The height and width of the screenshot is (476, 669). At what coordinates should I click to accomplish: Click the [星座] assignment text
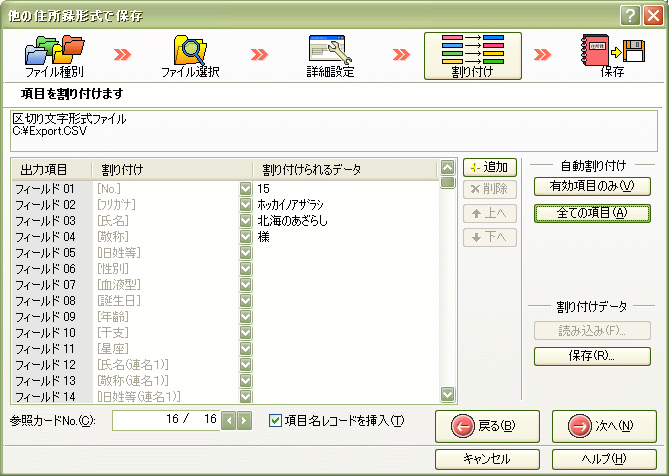coord(113,349)
